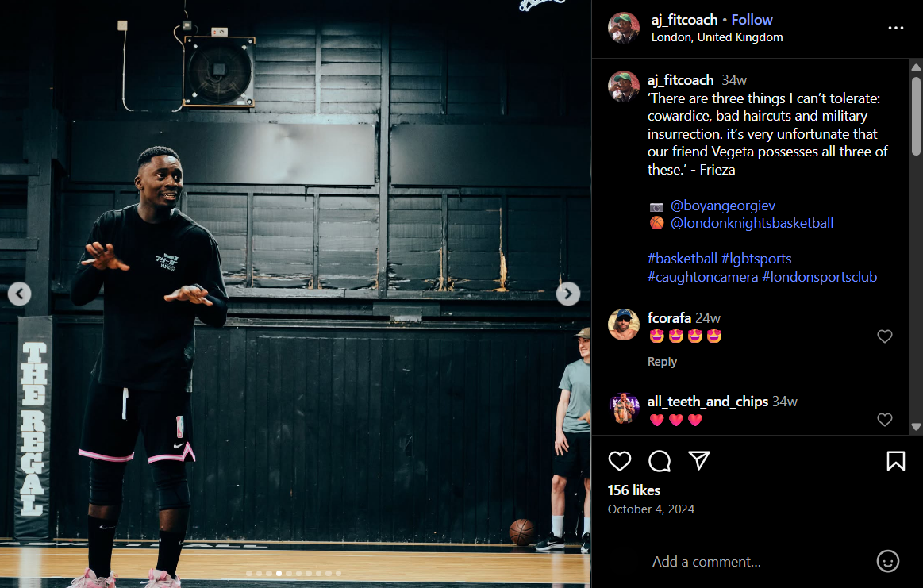Save post with the bookmark icon
Image resolution: width=923 pixels, height=588 pixels.
coord(895,461)
